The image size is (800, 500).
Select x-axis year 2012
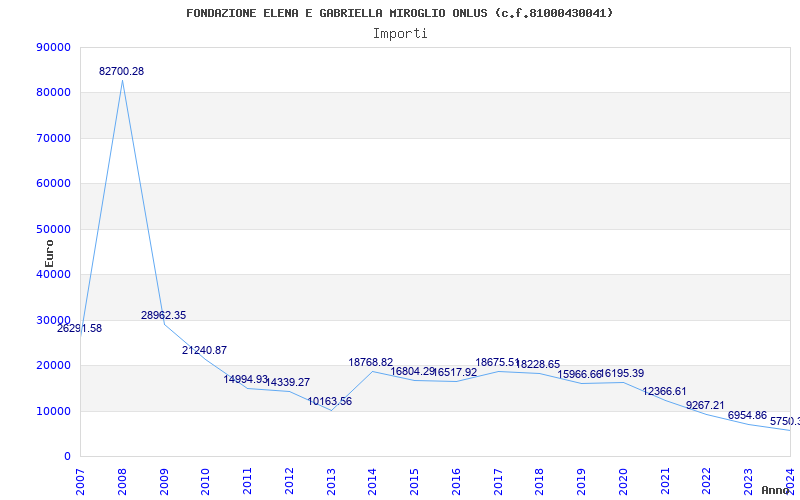289,482
